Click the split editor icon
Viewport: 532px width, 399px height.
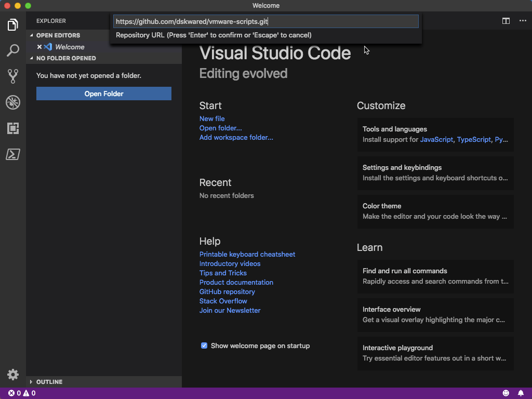coord(506,21)
